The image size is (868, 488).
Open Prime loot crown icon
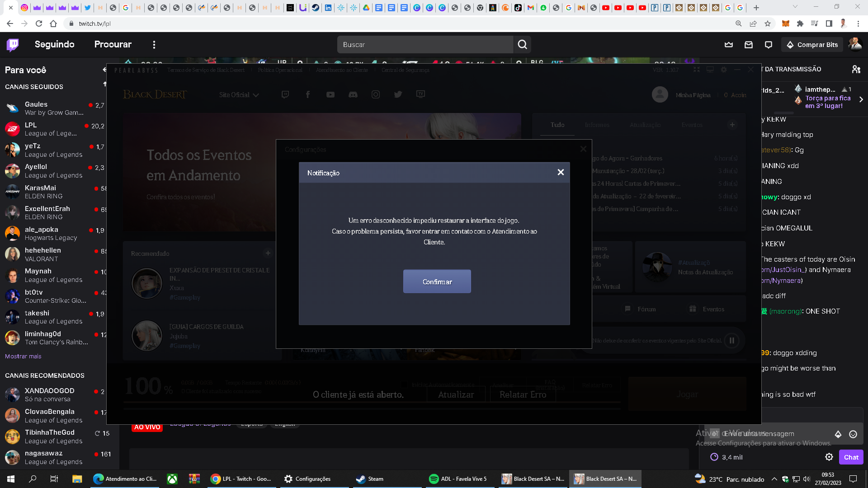click(729, 44)
